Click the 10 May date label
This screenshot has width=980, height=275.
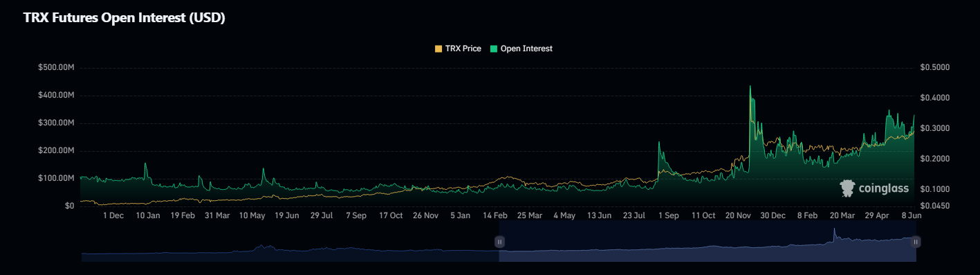point(252,215)
